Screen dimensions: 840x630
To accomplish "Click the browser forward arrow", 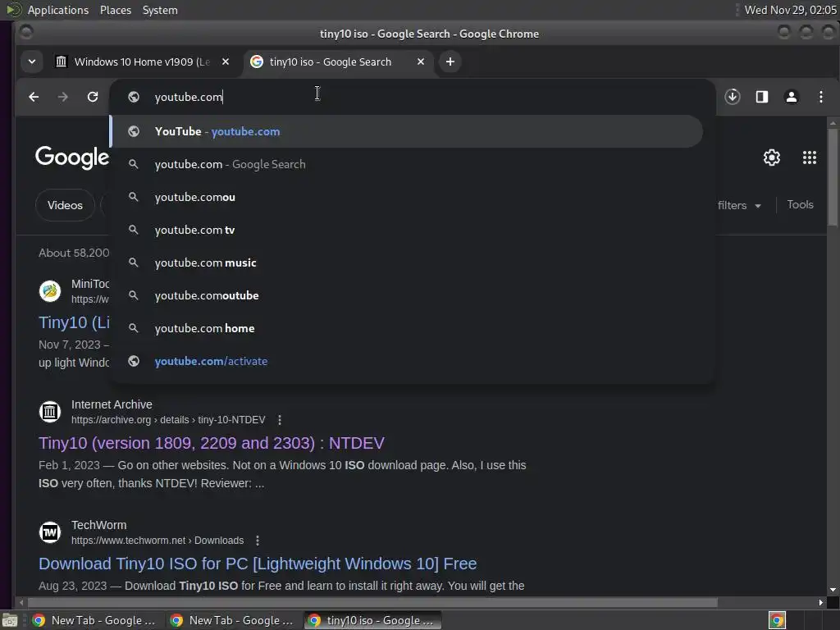I will tap(62, 97).
